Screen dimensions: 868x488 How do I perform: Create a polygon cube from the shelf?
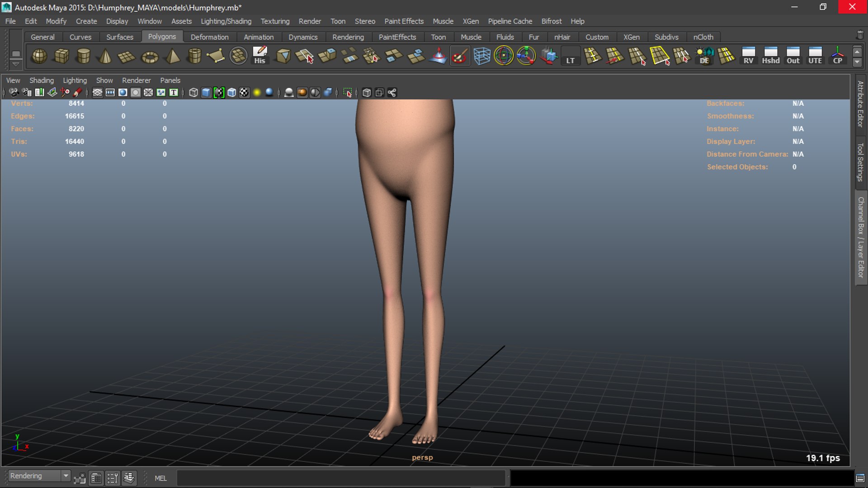click(x=61, y=56)
